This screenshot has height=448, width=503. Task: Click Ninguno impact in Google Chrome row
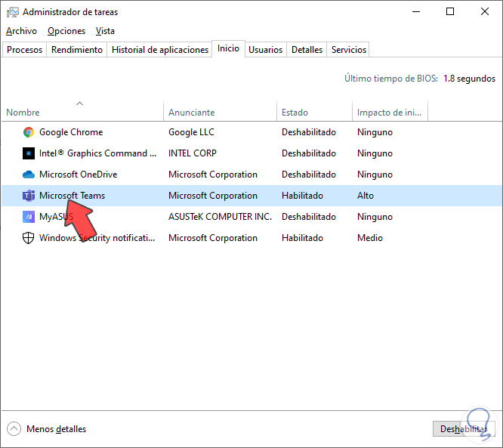point(375,132)
